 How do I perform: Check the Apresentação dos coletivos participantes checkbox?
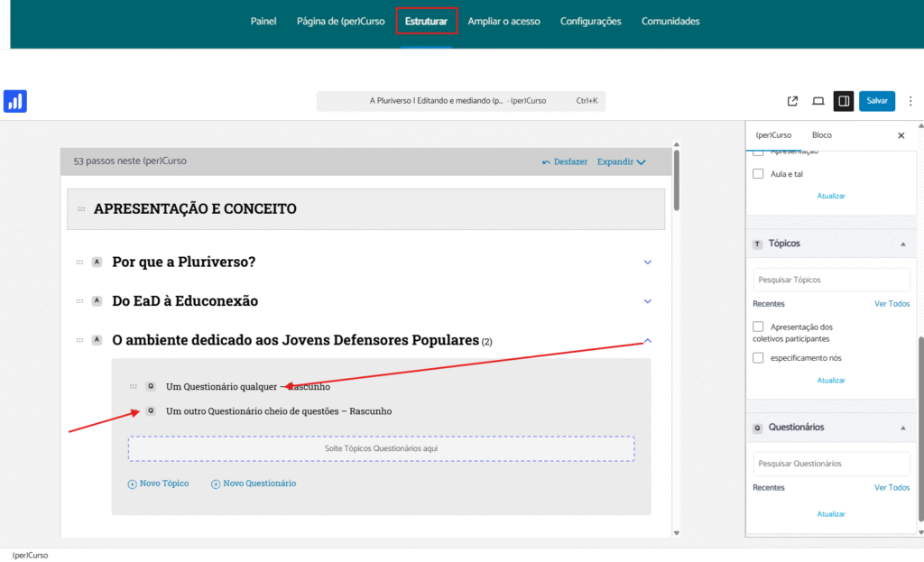point(758,327)
